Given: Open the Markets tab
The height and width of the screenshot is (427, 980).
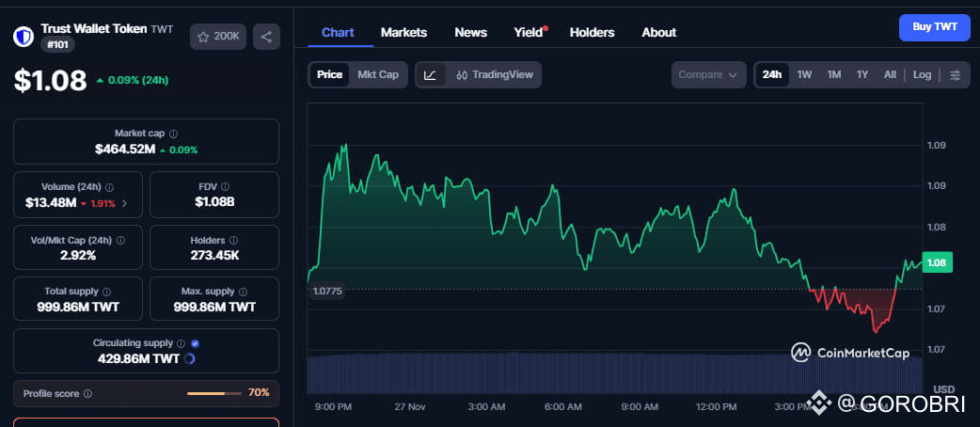Looking at the screenshot, I should pos(403,32).
